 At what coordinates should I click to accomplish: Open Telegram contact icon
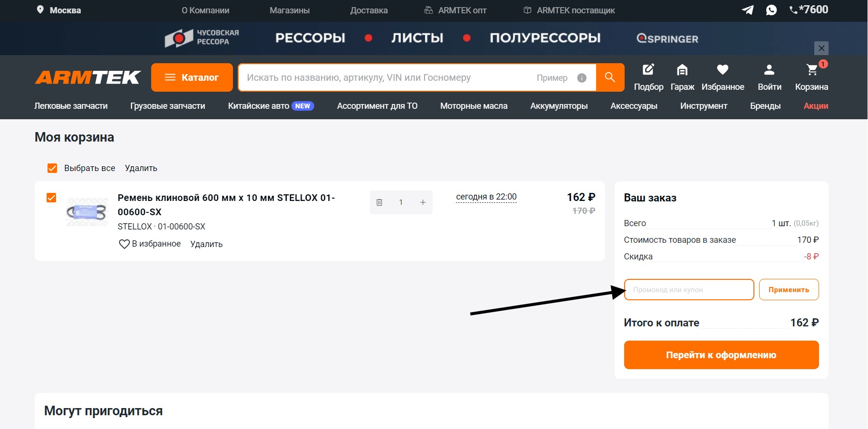(x=747, y=10)
